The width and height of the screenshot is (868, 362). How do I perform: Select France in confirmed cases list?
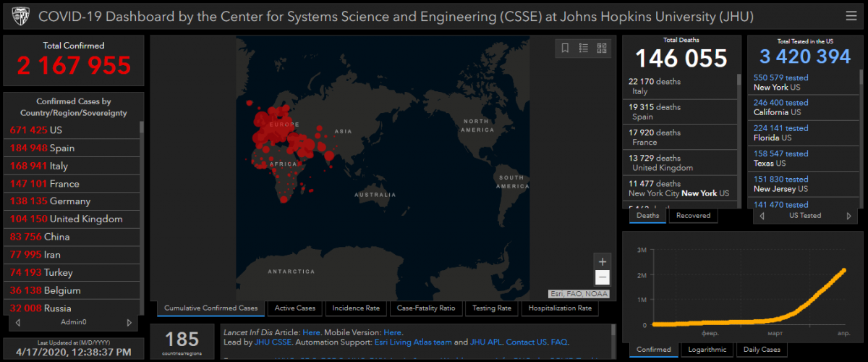71,184
